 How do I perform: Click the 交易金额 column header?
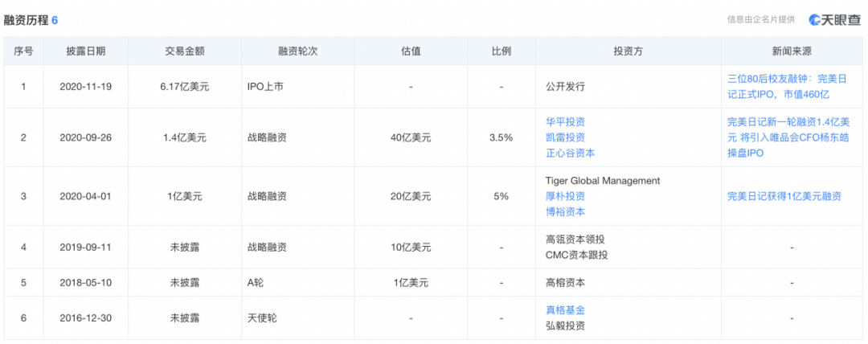(x=184, y=51)
